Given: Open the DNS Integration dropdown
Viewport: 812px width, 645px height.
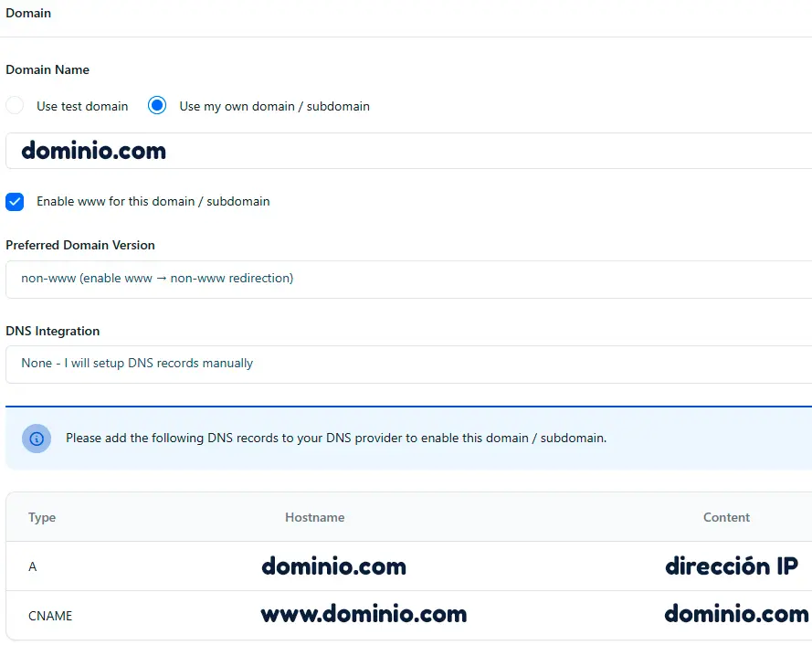Looking at the screenshot, I should pyautogui.click(x=406, y=363).
